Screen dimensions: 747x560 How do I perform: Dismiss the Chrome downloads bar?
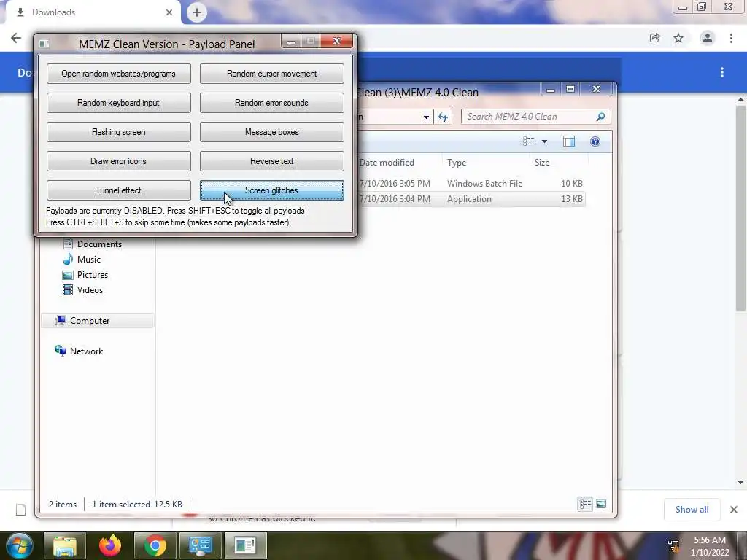[x=734, y=510]
